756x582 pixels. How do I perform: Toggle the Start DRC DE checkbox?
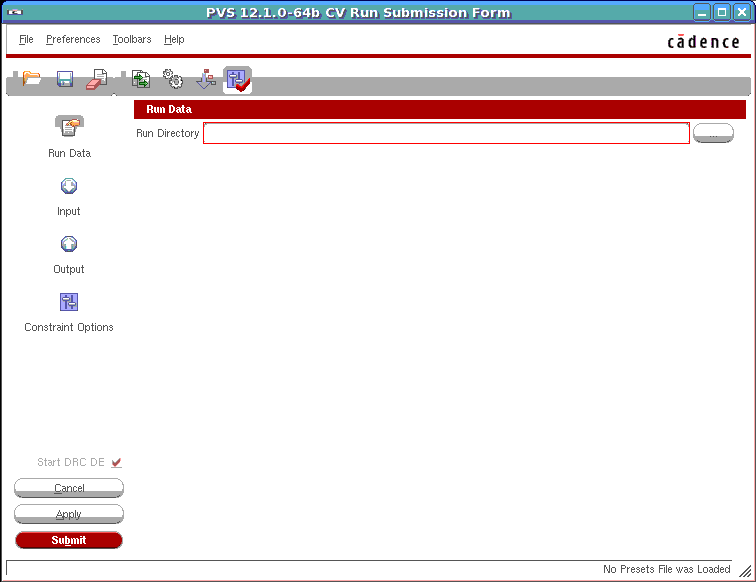click(116, 462)
